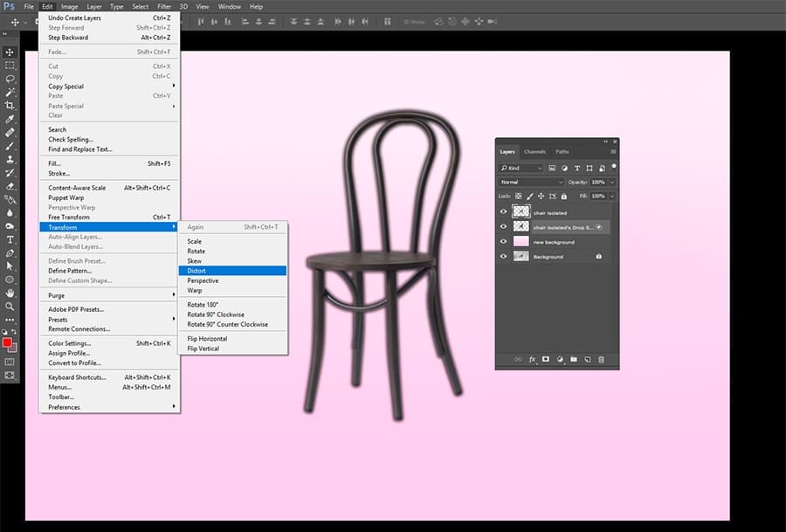This screenshot has width=786, height=532.
Task: Click Free Transform menu entry
Action: 109,218
